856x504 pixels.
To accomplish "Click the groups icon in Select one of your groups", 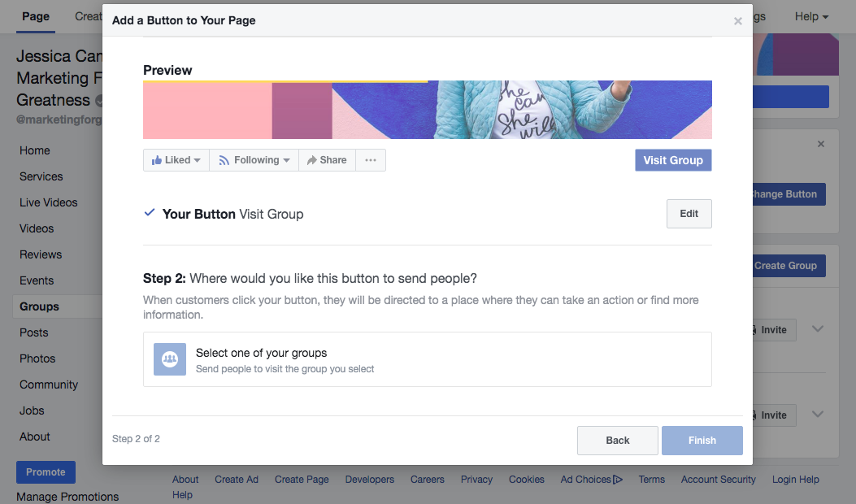I will [x=170, y=359].
